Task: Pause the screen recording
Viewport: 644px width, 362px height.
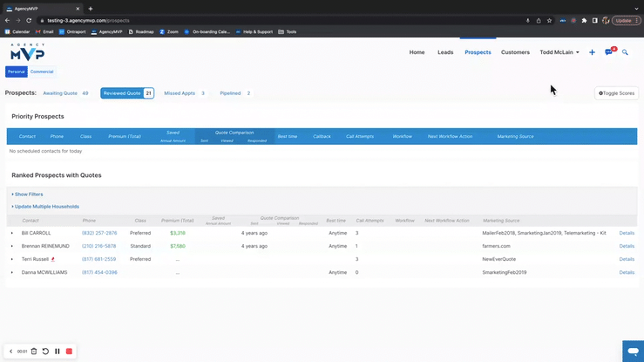Action: pyautogui.click(x=58, y=352)
